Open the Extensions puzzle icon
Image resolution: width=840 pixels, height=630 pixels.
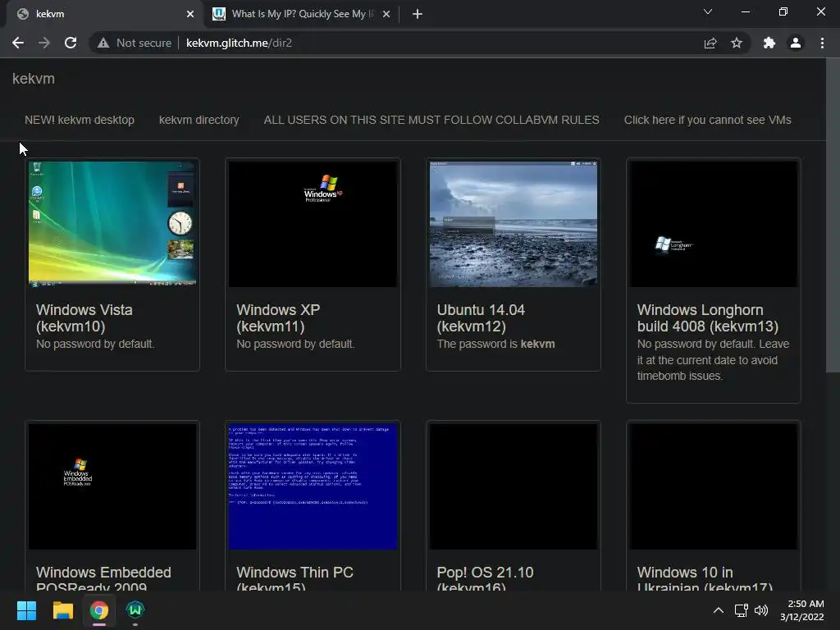coord(769,43)
